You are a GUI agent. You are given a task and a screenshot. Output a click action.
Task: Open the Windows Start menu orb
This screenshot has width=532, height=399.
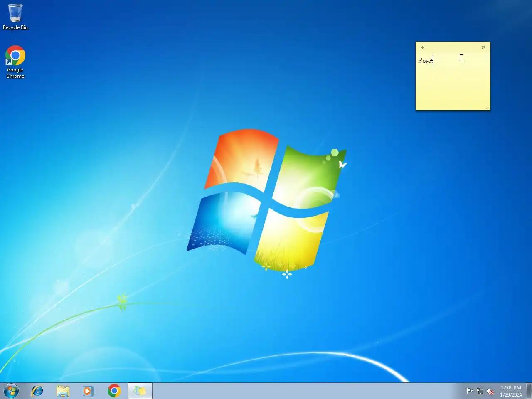tap(11, 391)
